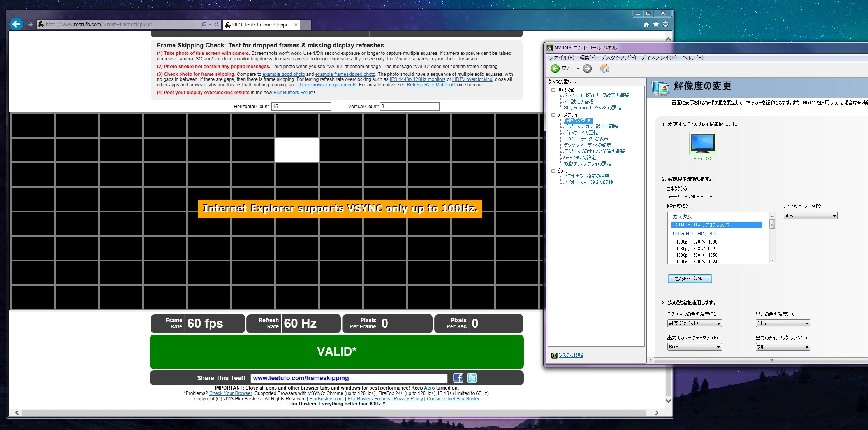Click NVIDIA panel home icon
The height and width of the screenshot is (430, 868).
click(605, 68)
